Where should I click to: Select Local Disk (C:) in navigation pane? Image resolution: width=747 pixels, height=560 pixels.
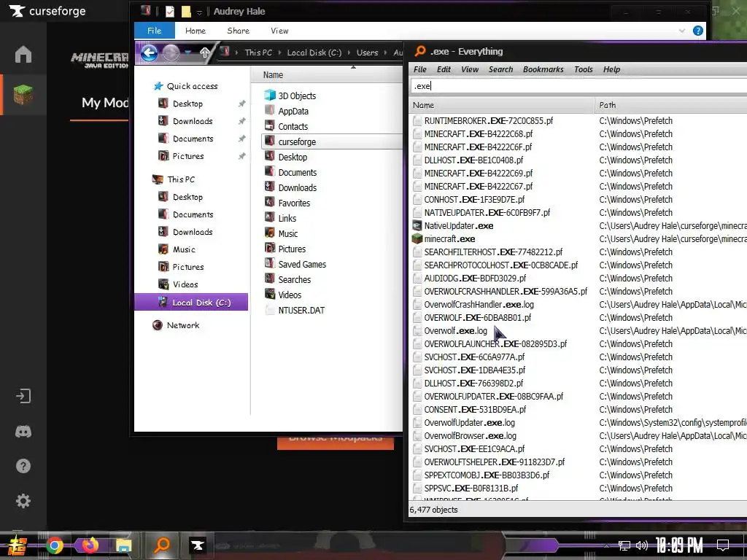click(x=191, y=303)
